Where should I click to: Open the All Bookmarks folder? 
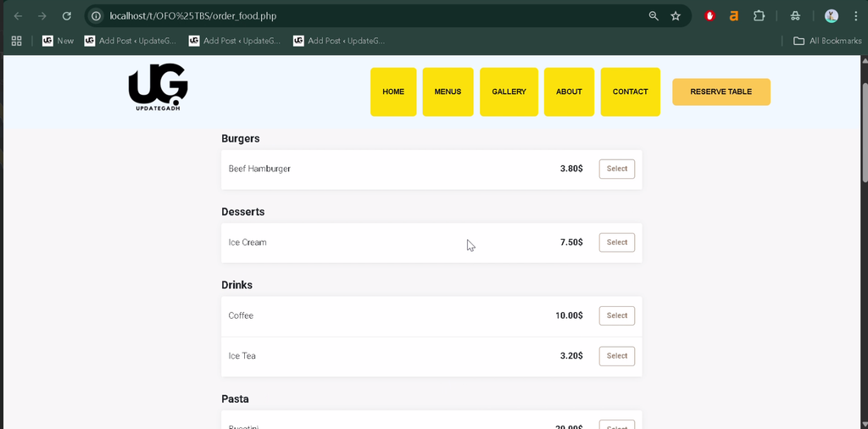[x=827, y=41]
